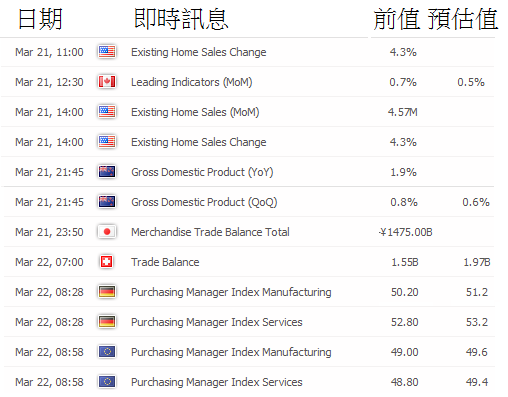Click the 51.2 forecast for German PMI Manufacturing
The width and height of the screenshot is (508, 397).
(x=477, y=292)
